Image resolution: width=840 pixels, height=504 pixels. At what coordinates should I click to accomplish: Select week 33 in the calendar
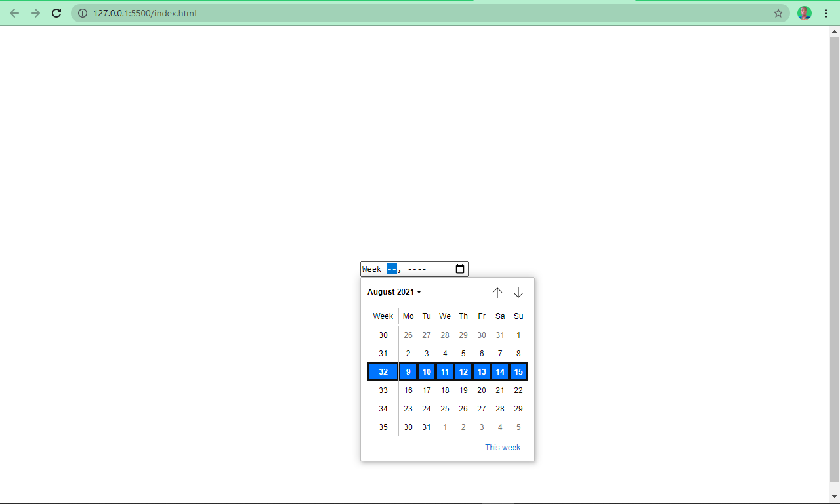(383, 390)
